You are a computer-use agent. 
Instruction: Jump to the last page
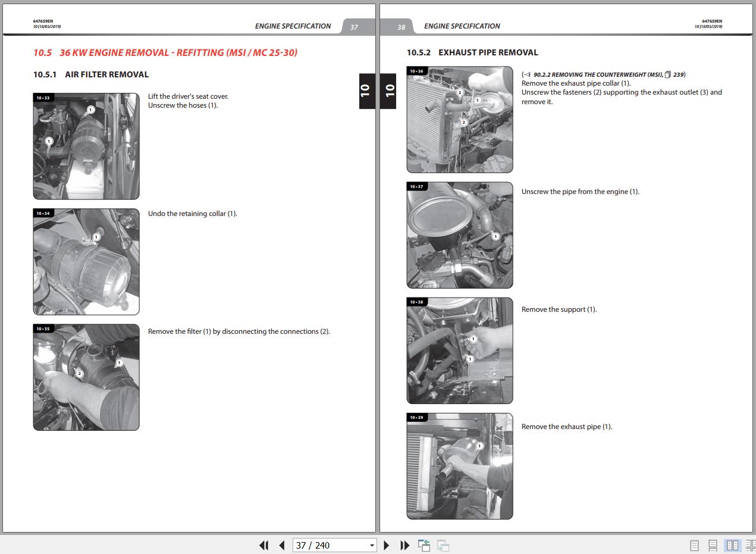[x=404, y=545]
